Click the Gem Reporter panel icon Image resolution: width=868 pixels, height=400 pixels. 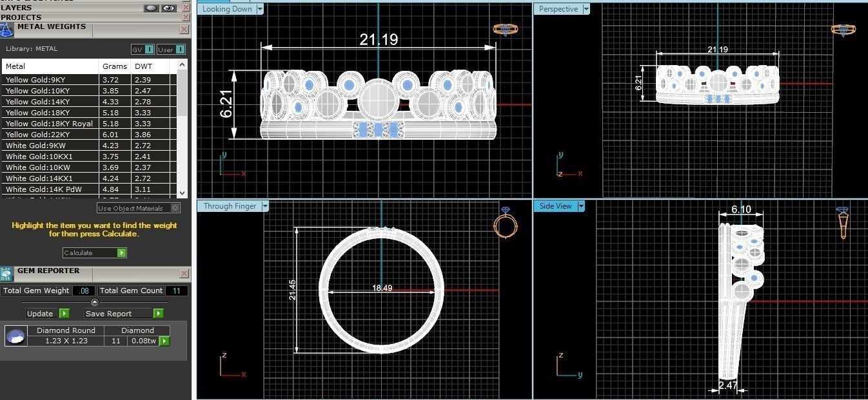pyautogui.click(x=7, y=274)
